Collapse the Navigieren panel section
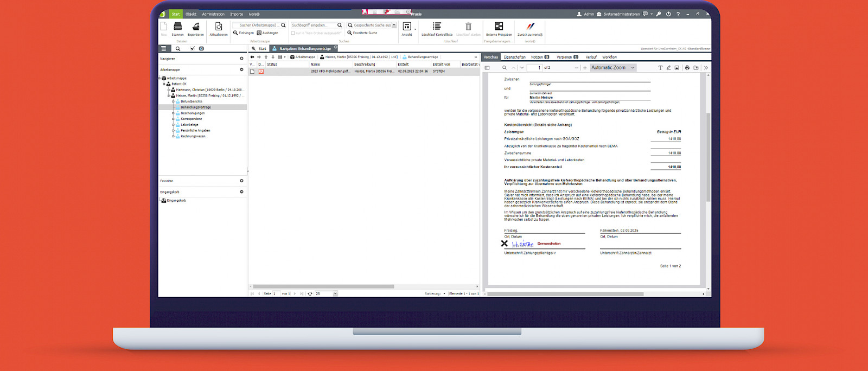 (241, 59)
